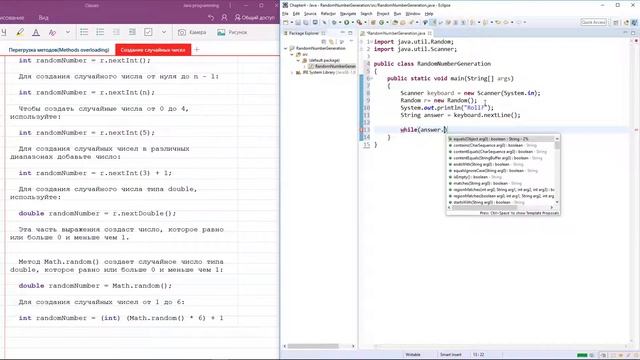Collapse the src folder node
This screenshot has height=360, width=640.
[x=292, y=54]
